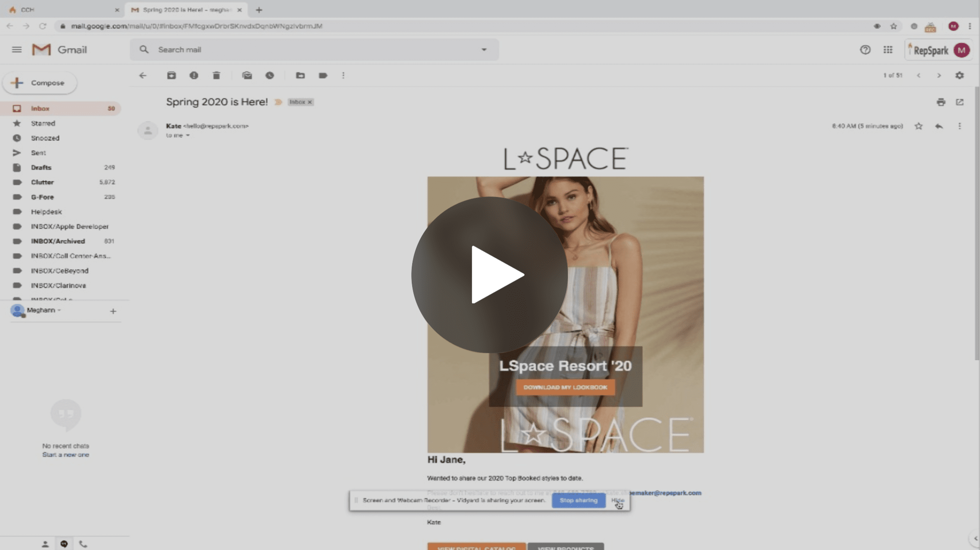Show search options dropdown arrow
This screenshot has height=550, width=980.
[x=484, y=50]
